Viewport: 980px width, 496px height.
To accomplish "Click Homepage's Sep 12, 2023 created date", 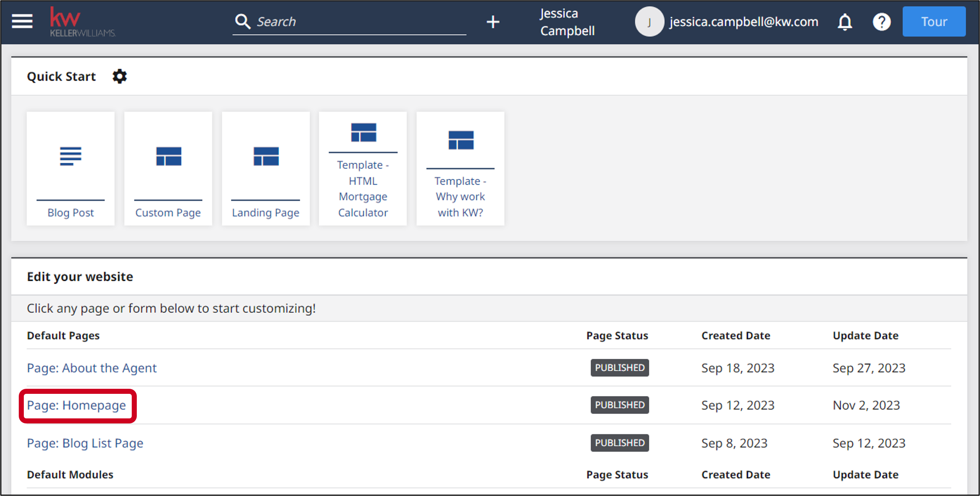I will (738, 405).
